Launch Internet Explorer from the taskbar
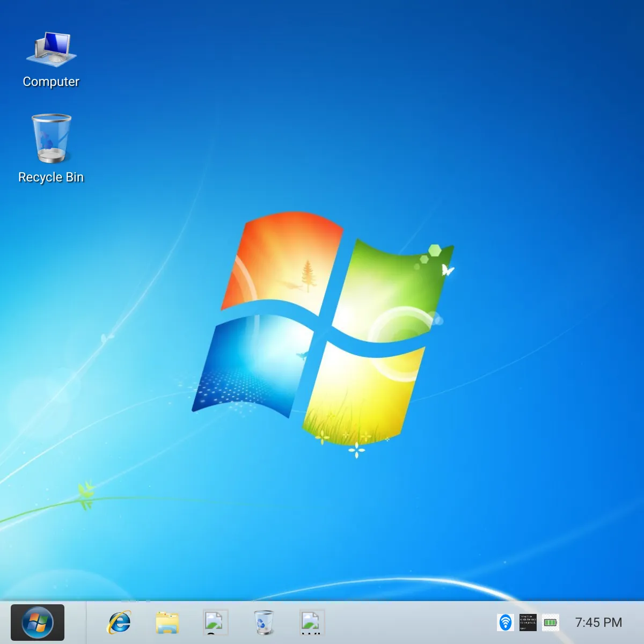 pyautogui.click(x=119, y=623)
